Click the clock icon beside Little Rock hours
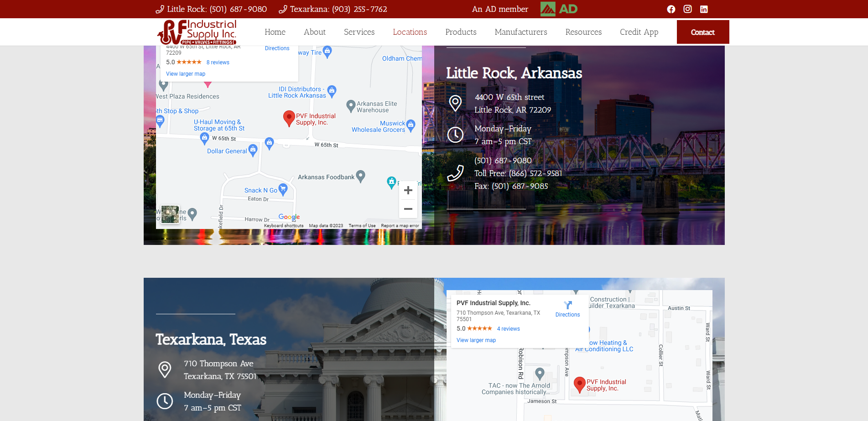The width and height of the screenshot is (868, 421). 455,135
